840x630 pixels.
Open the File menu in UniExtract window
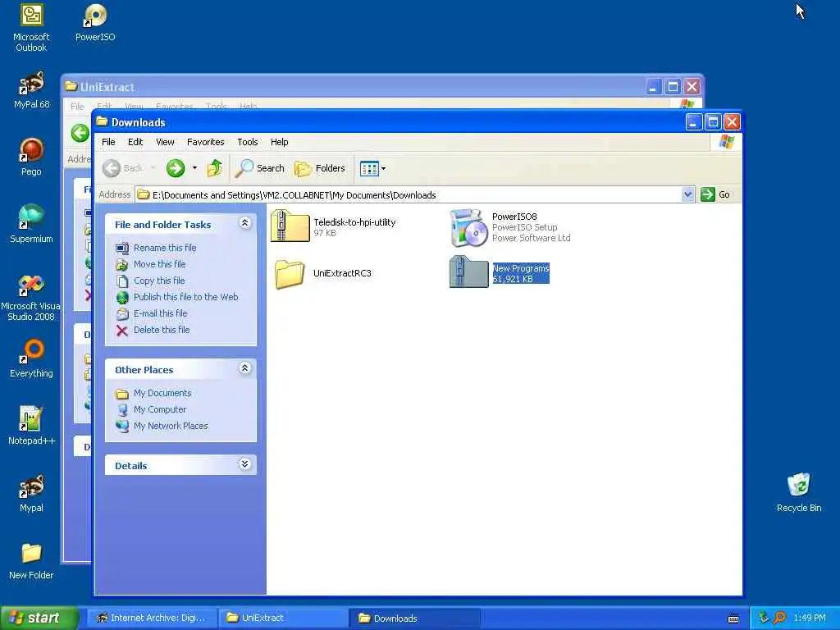click(x=77, y=107)
